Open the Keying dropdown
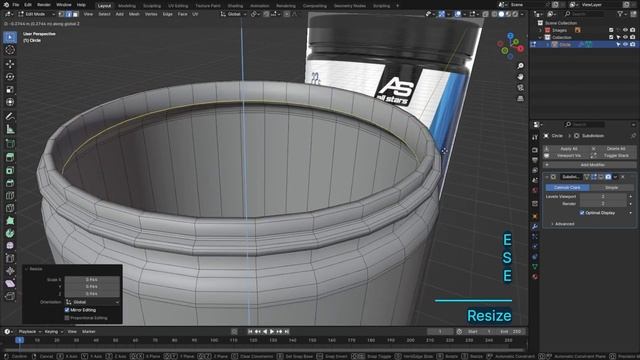The width and height of the screenshot is (640, 360). point(53,332)
